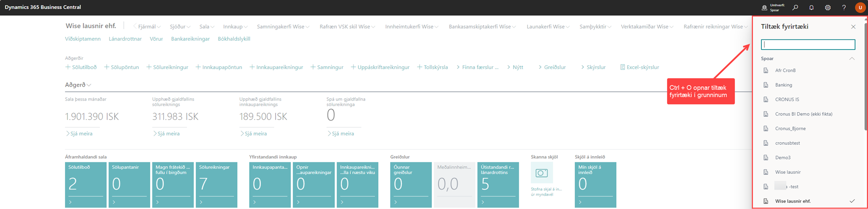Expand the Rafræn VSK skil Wise menu
868x209 pixels.
(x=347, y=27)
